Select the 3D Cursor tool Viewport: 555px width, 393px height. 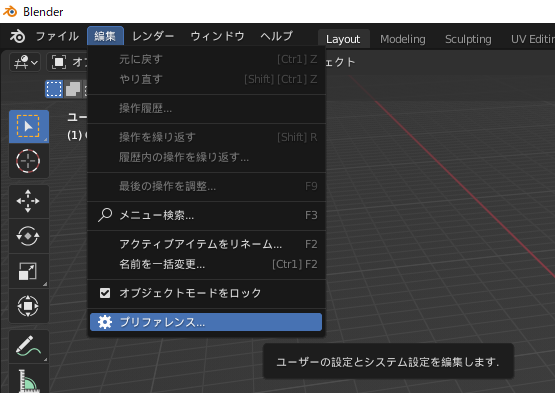pyautogui.click(x=29, y=161)
